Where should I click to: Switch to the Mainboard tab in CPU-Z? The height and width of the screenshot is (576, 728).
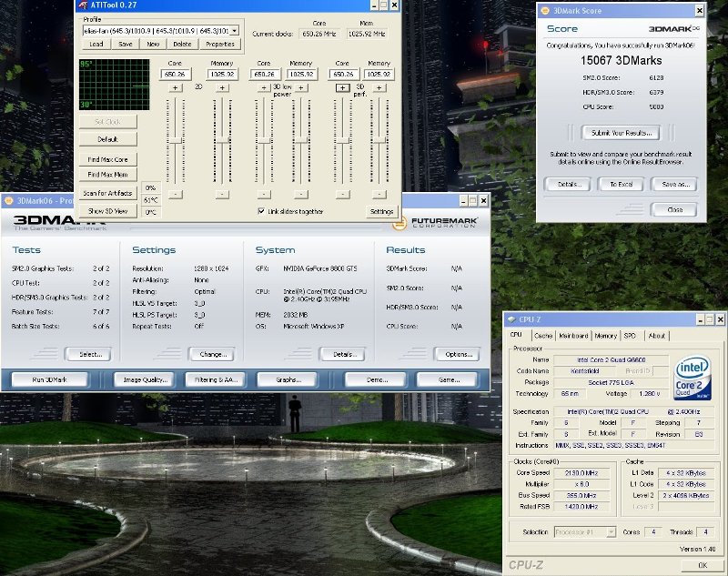[573, 335]
